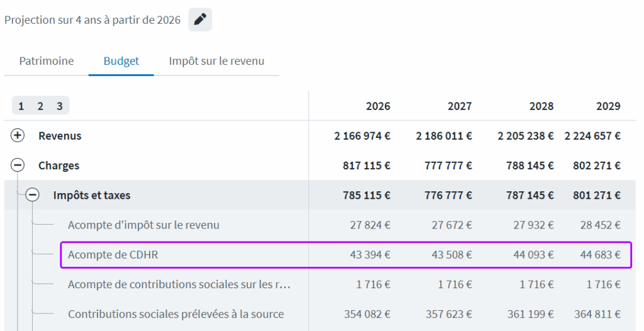
Task: Set outline depth to level 1
Action: pos(21,106)
